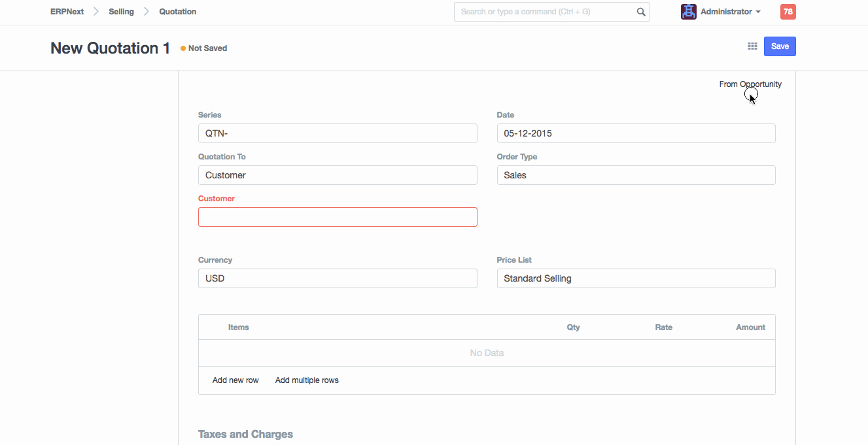Screen dimensions: 868x445
Task: Click the Series field
Action: pyautogui.click(x=338, y=133)
